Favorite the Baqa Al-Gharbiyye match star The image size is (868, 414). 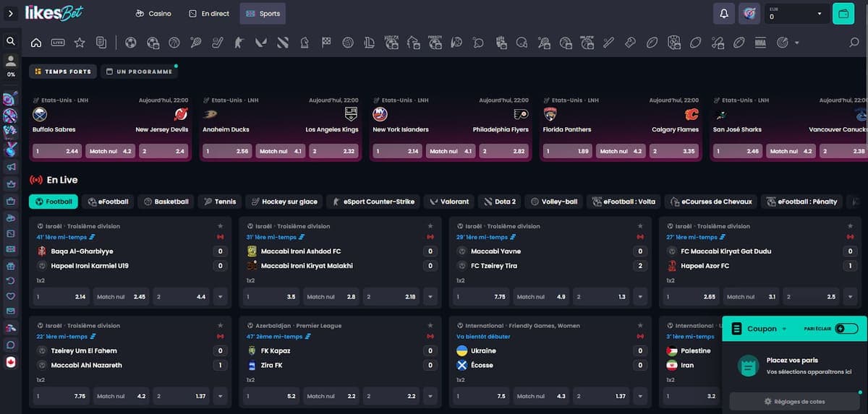[220, 226]
